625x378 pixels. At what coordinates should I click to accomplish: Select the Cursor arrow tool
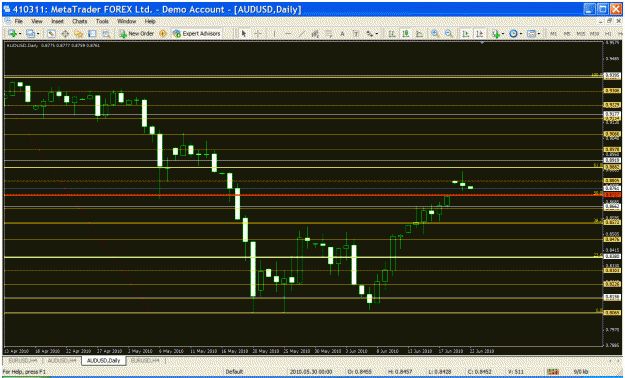click(244, 34)
